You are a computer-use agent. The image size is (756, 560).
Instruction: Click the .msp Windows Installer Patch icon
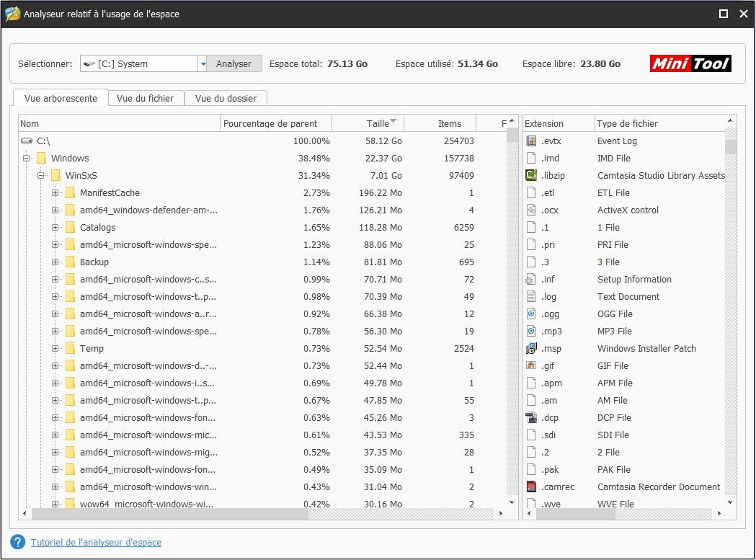[x=532, y=348]
